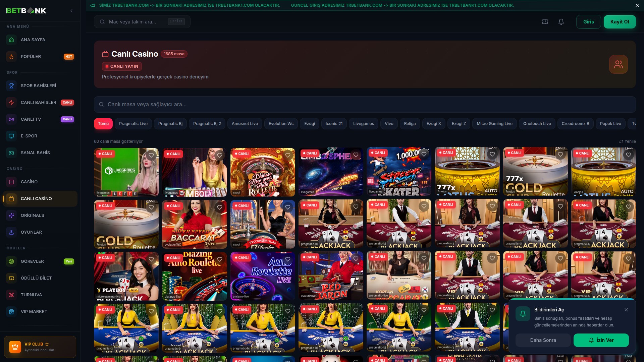Open the Originals section

32,215
